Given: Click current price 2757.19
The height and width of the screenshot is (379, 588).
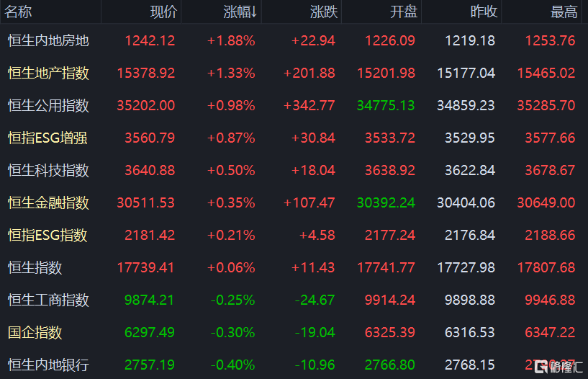Looking at the screenshot, I should 150,365.
